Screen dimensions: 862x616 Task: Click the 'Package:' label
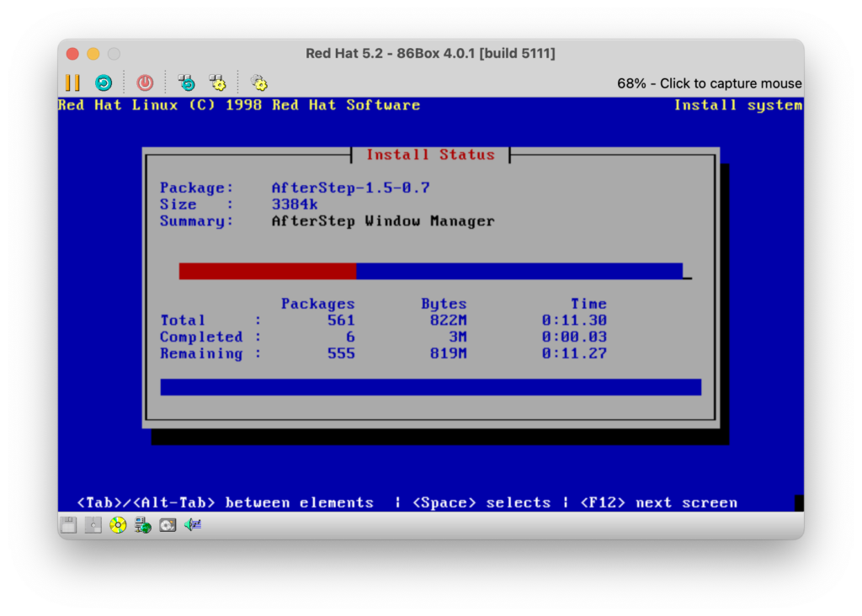(197, 188)
